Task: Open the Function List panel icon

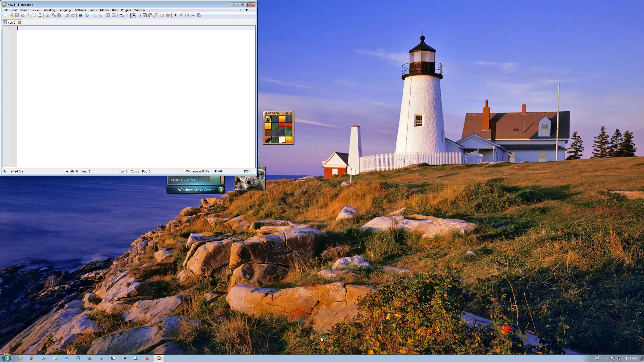Action: [156, 15]
